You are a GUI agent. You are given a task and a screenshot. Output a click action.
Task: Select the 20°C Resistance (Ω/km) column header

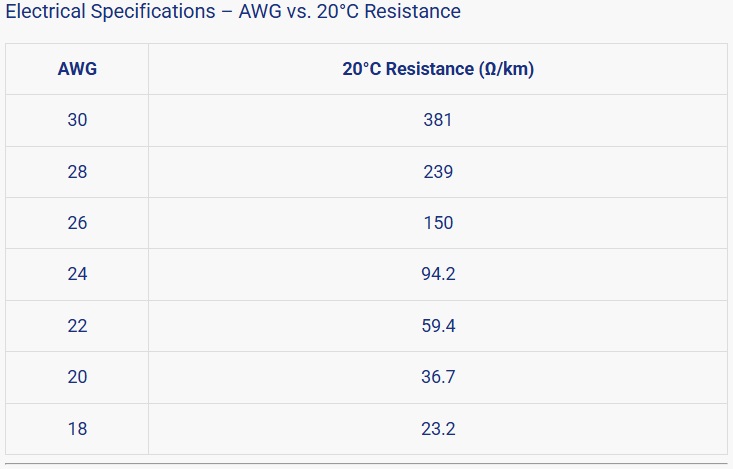(438, 69)
